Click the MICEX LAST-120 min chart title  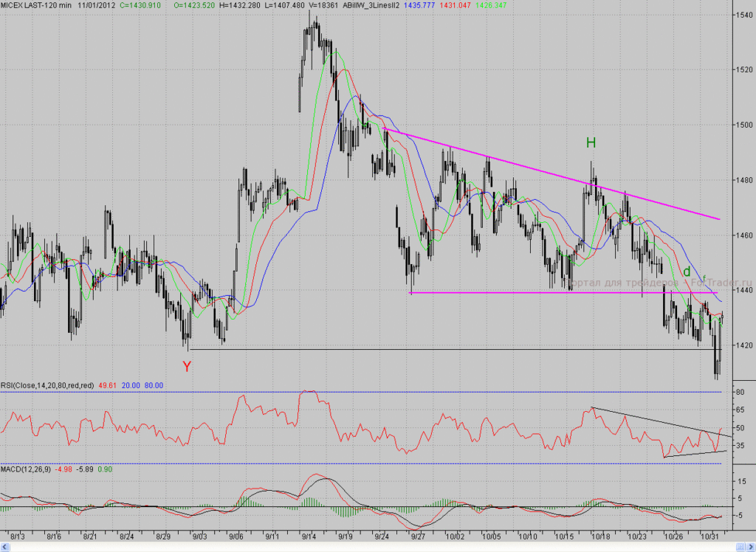36,5
